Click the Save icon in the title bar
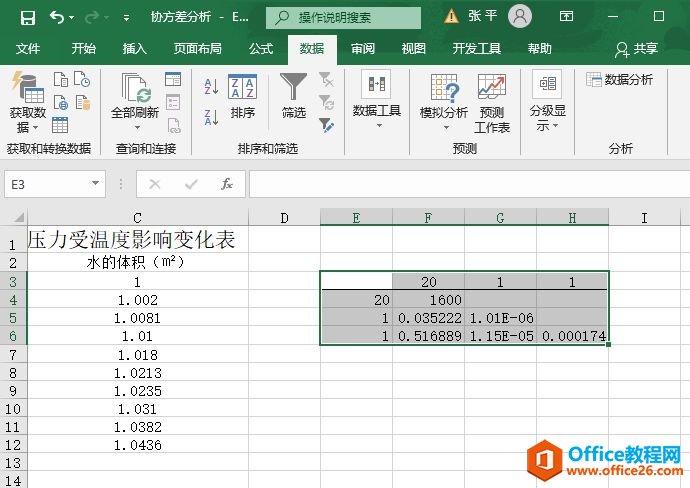690x488 pixels. (28, 18)
